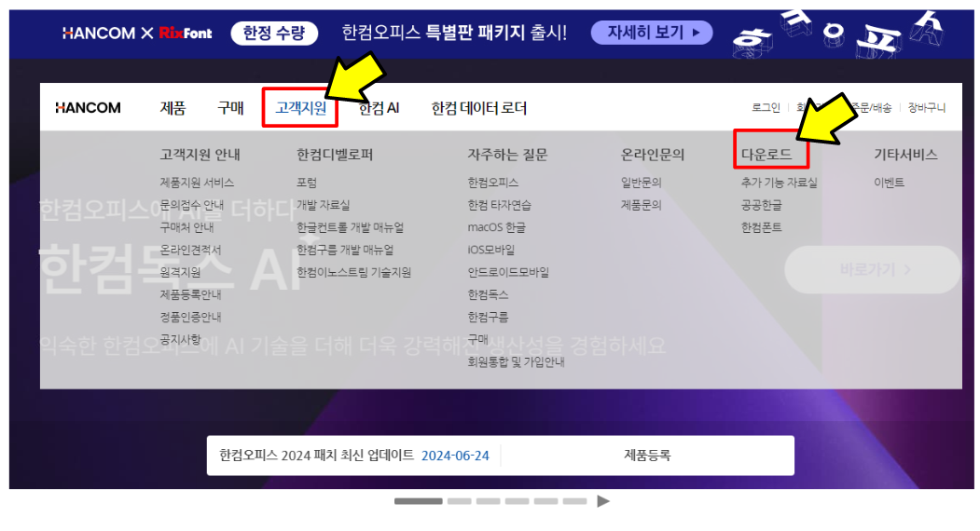Open 이벤트 link
Viewport: 980px width, 531px height.
[x=889, y=183]
